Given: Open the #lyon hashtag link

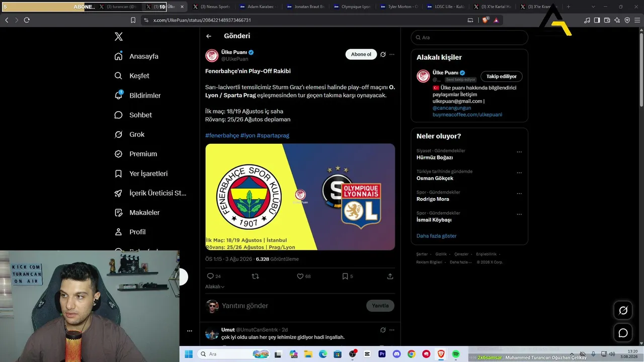Looking at the screenshot, I should (248, 135).
